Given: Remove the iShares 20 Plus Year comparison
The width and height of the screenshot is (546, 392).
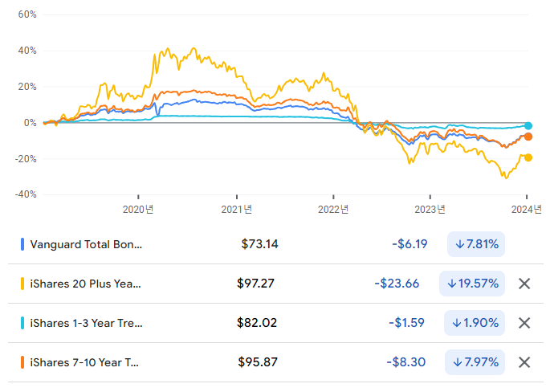Looking at the screenshot, I should (524, 284).
